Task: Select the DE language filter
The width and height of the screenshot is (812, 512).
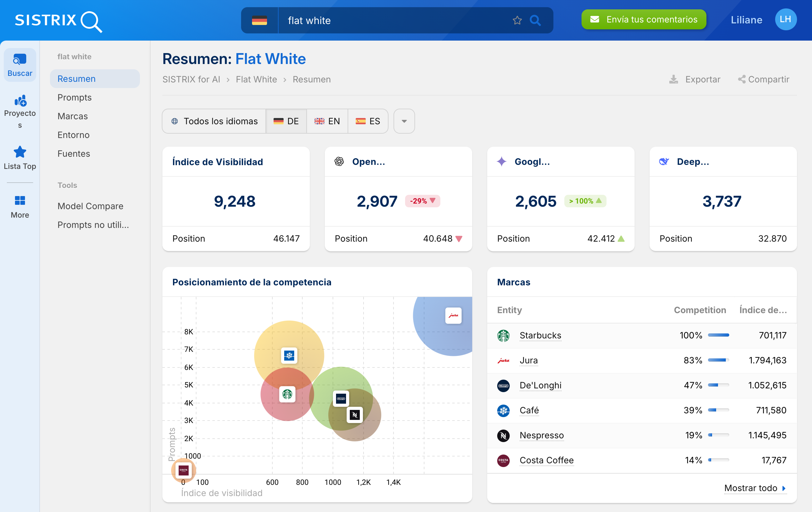Action: coord(286,121)
